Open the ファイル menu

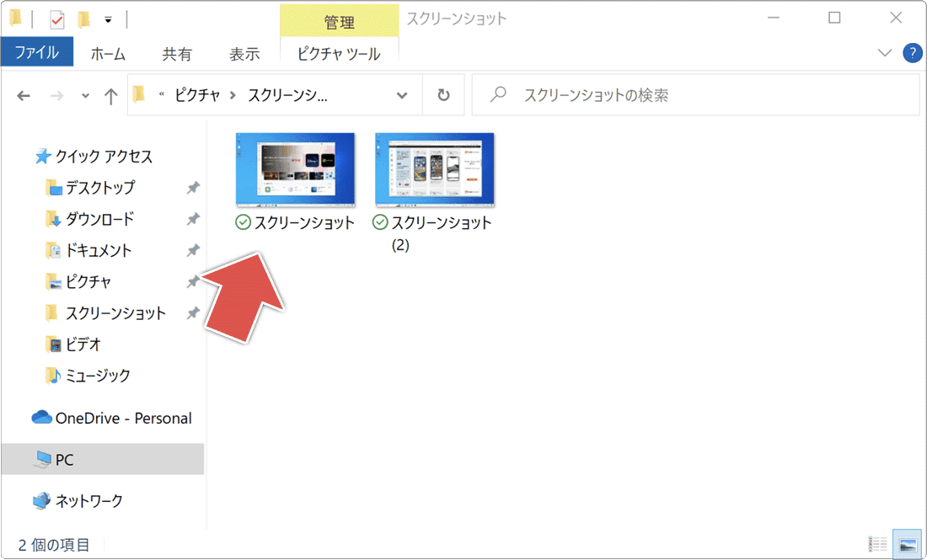[37, 53]
